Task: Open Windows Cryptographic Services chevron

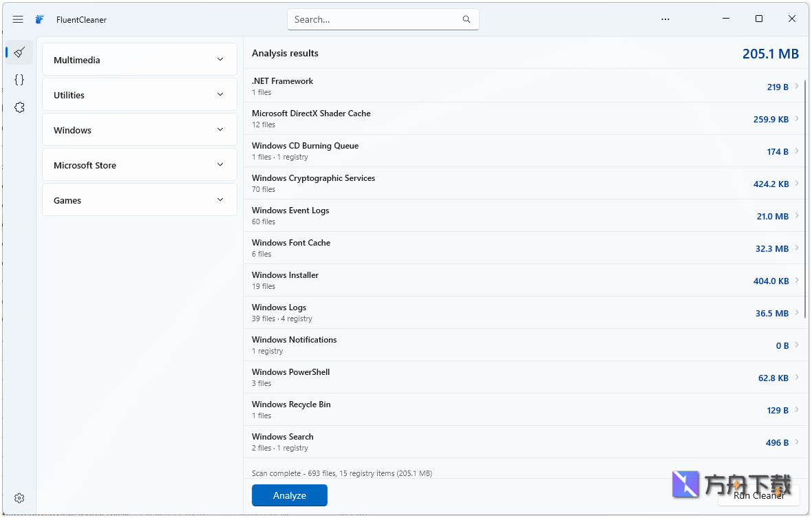Action: [796, 183]
